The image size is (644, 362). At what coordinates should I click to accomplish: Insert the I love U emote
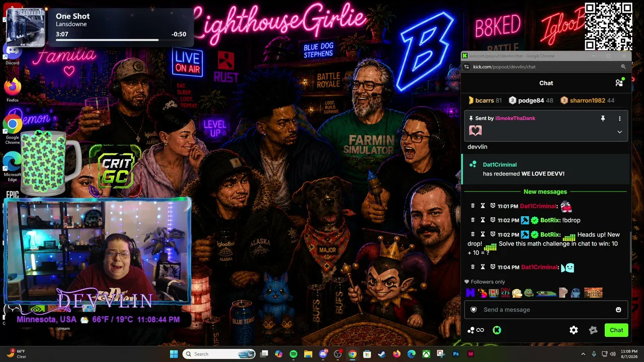tap(494, 293)
